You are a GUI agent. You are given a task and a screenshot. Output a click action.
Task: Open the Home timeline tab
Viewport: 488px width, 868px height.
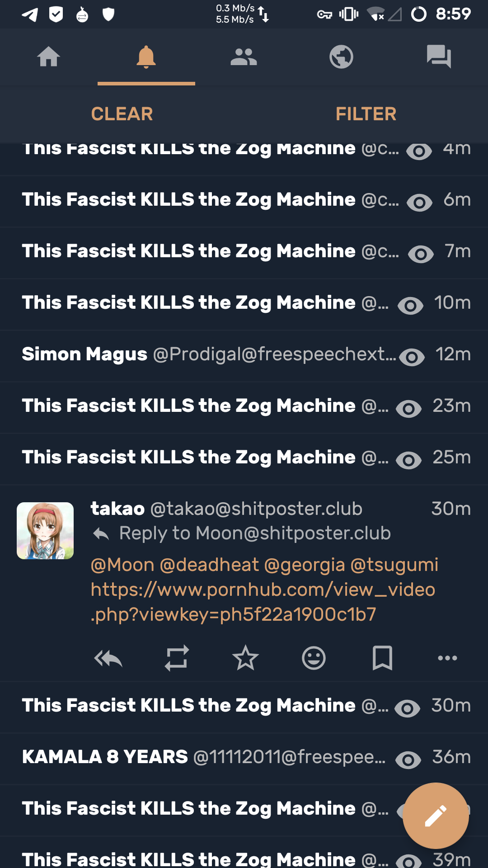pos(49,57)
